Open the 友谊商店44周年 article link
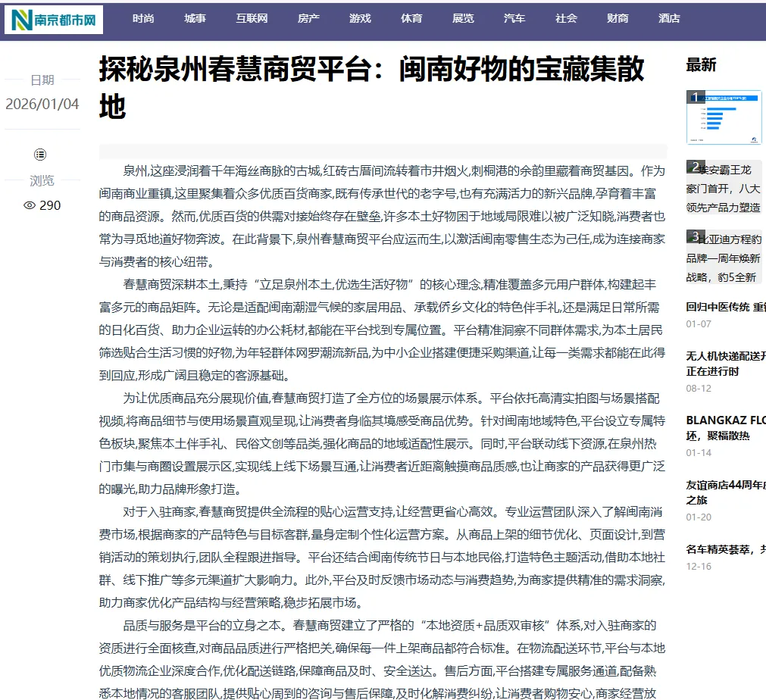Image resolution: width=766 pixels, height=700 pixels. coord(726,492)
